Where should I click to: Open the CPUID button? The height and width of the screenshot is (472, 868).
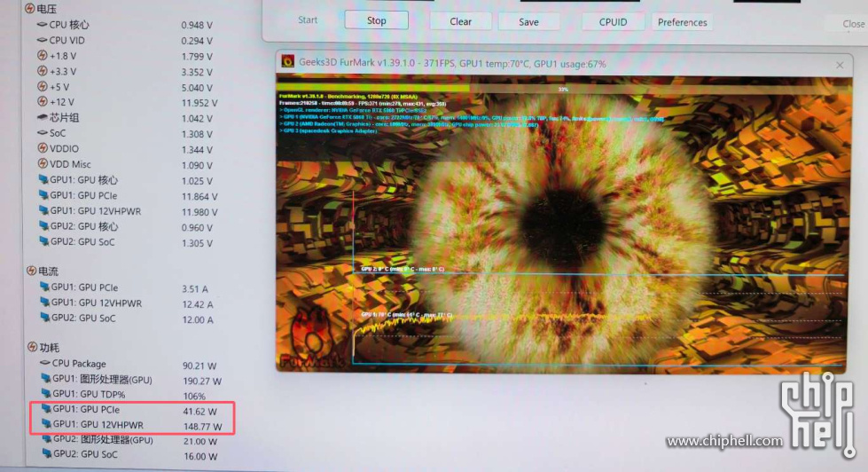[613, 22]
